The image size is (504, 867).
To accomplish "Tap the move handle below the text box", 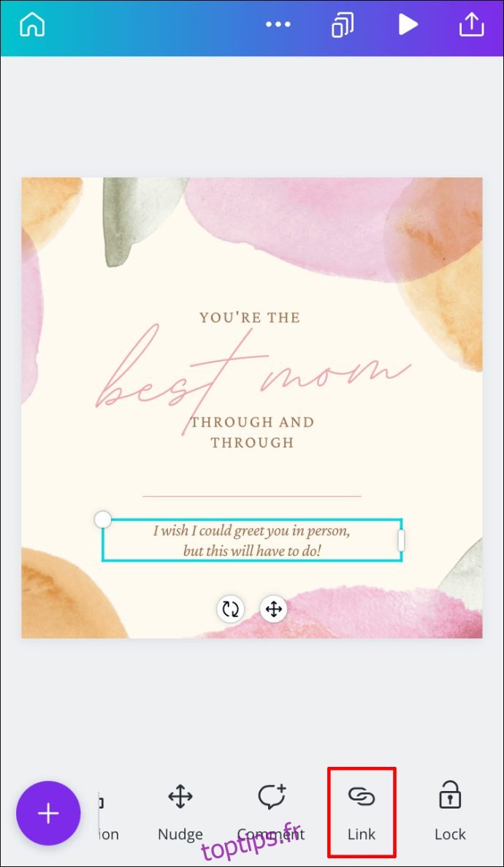I will pos(274,609).
